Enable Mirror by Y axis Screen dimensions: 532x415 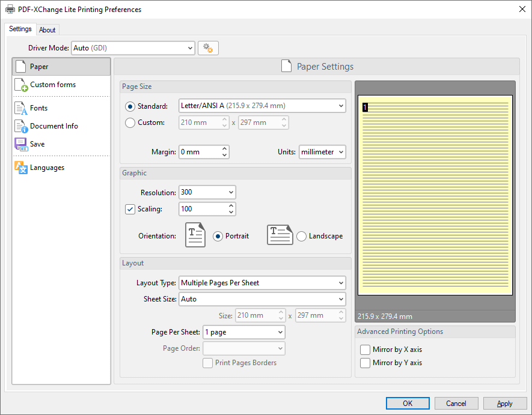click(365, 363)
